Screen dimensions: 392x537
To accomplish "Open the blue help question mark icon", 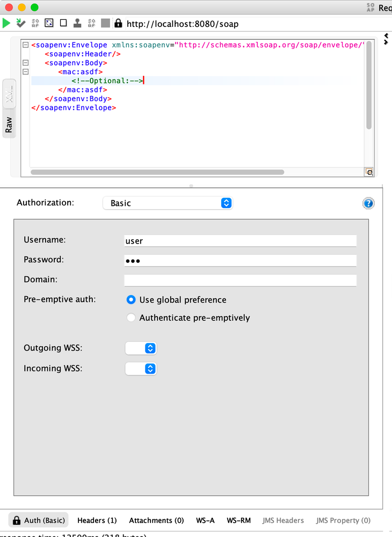I will (x=368, y=203).
